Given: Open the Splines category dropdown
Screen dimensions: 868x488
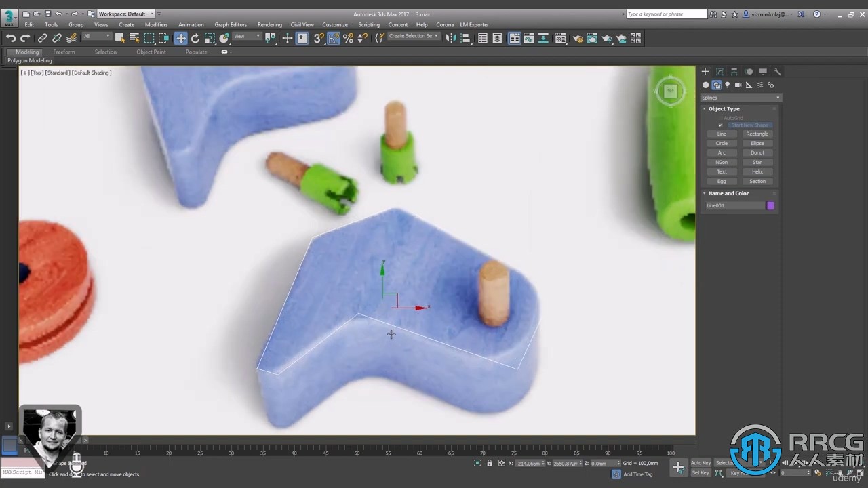Looking at the screenshot, I should (x=741, y=98).
